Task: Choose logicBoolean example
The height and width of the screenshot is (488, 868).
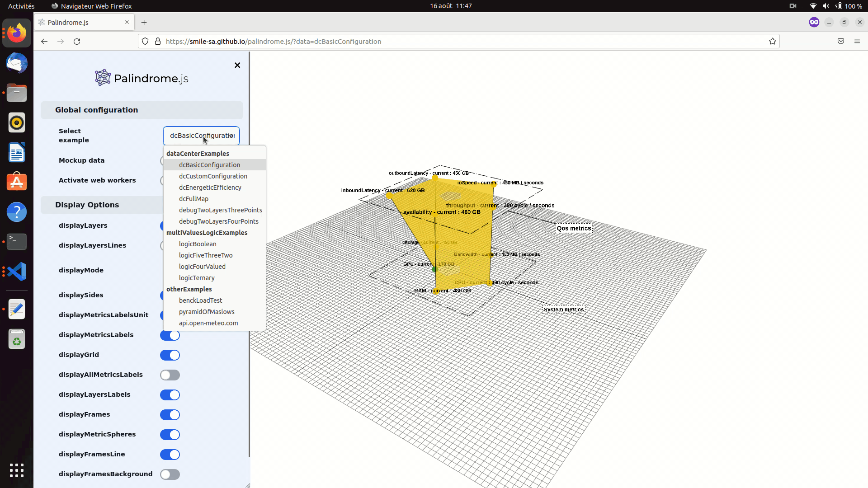Action: tap(215, 244)
